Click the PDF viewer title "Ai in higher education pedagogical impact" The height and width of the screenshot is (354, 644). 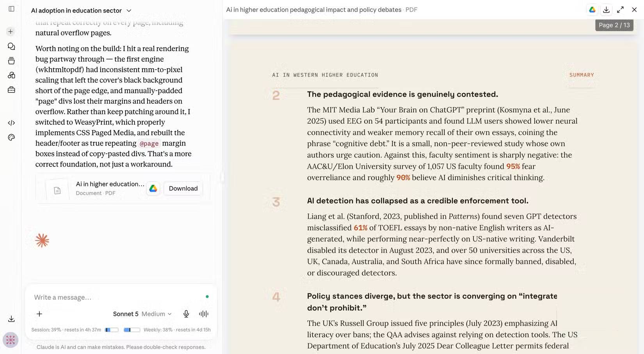(x=314, y=10)
